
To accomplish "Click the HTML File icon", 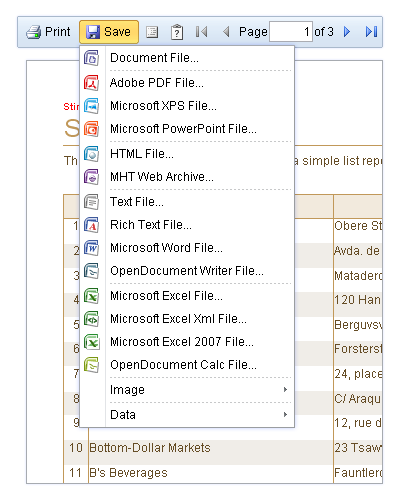I will pos(91,154).
